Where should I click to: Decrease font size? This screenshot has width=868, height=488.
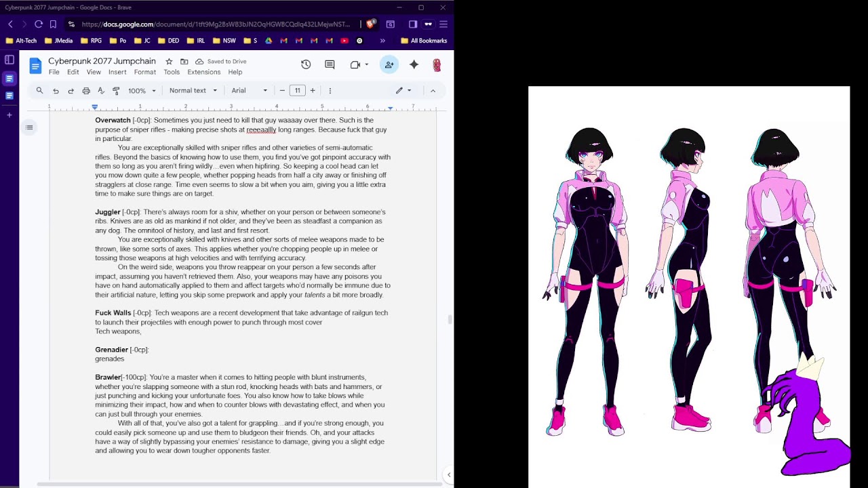click(x=282, y=90)
